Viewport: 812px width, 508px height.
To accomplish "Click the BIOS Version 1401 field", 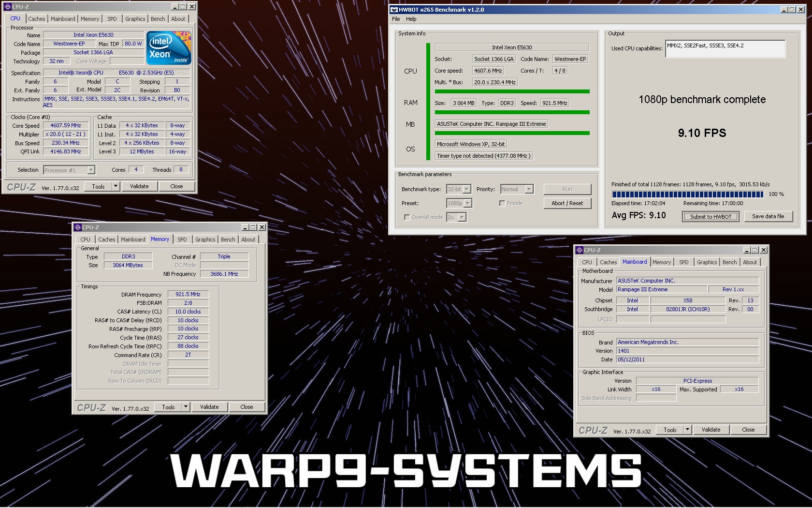I will pos(687,351).
